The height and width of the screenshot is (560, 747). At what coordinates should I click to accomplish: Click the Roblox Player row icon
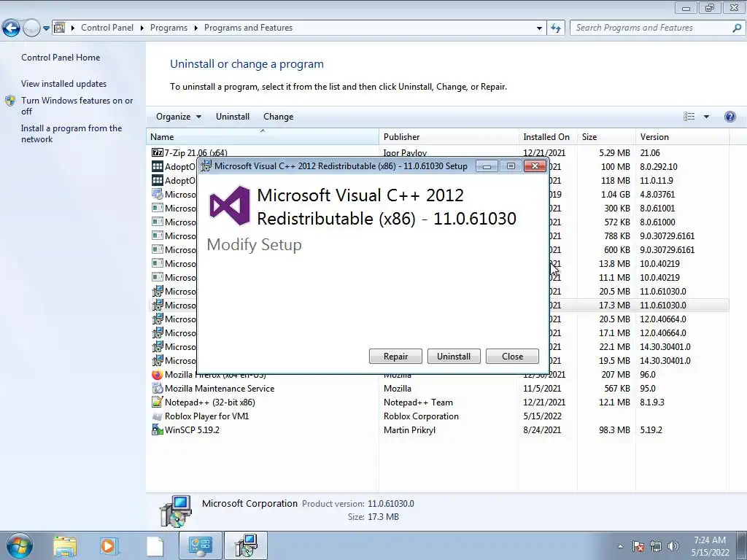click(x=158, y=416)
